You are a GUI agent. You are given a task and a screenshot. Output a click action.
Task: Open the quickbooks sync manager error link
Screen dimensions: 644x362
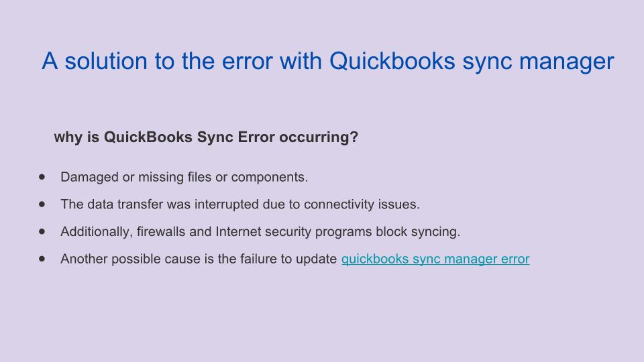(435, 259)
